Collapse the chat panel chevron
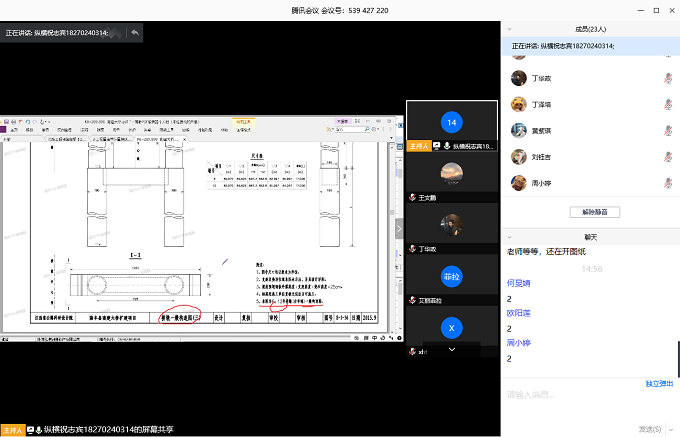Screen dimensions: 680x437 coord(511,236)
